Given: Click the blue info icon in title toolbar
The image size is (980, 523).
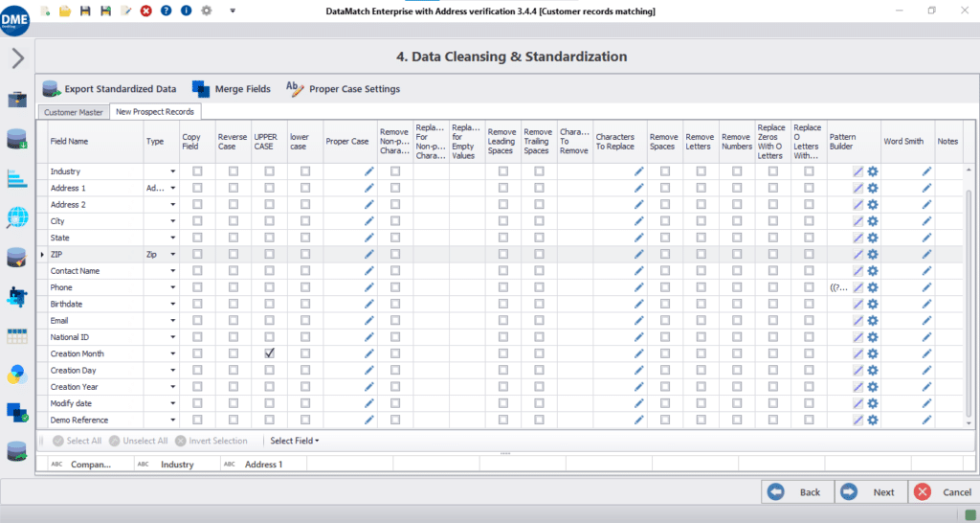Looking at the screenshot, I should [186, 11].
